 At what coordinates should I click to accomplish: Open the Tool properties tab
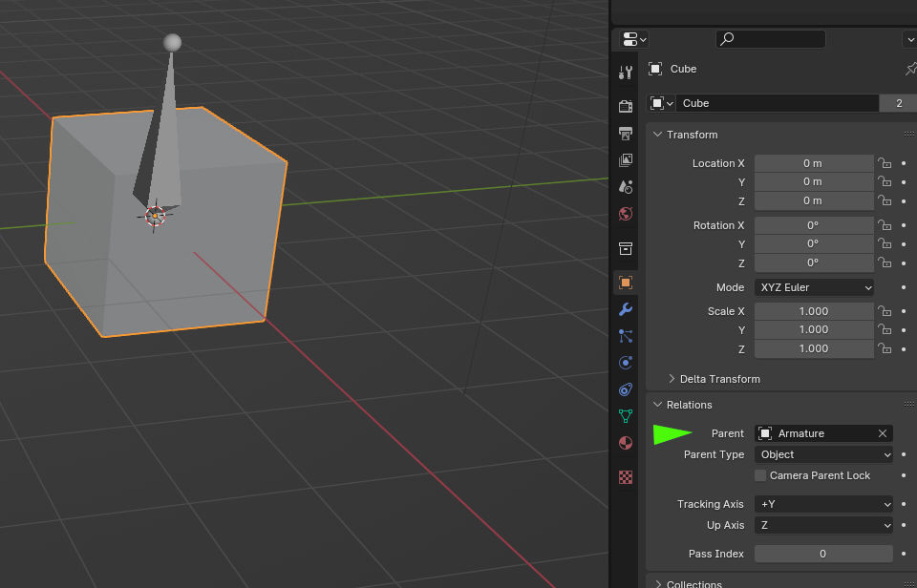point(626,73)
